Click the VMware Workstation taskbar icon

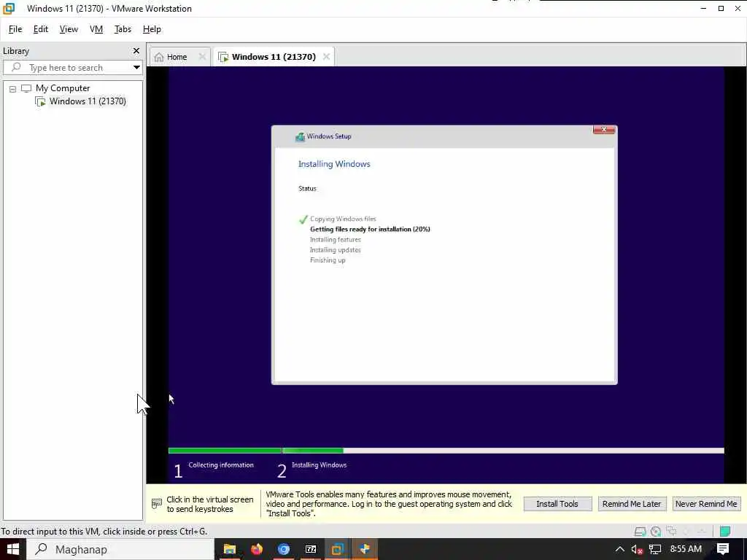click(x=338, y=549)
